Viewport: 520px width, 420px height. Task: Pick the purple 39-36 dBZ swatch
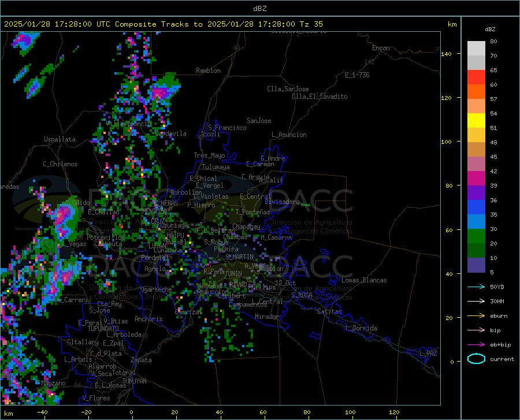tap(476, 193)
